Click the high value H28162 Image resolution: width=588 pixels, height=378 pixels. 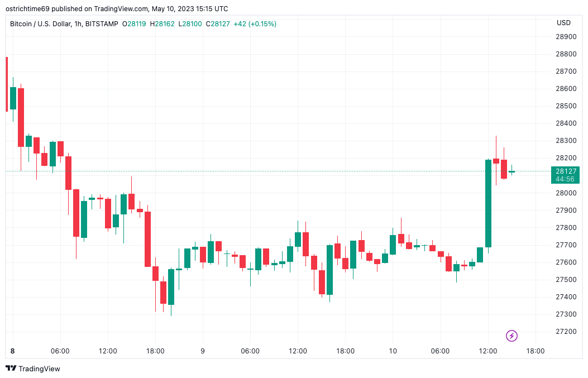(162, 24)
